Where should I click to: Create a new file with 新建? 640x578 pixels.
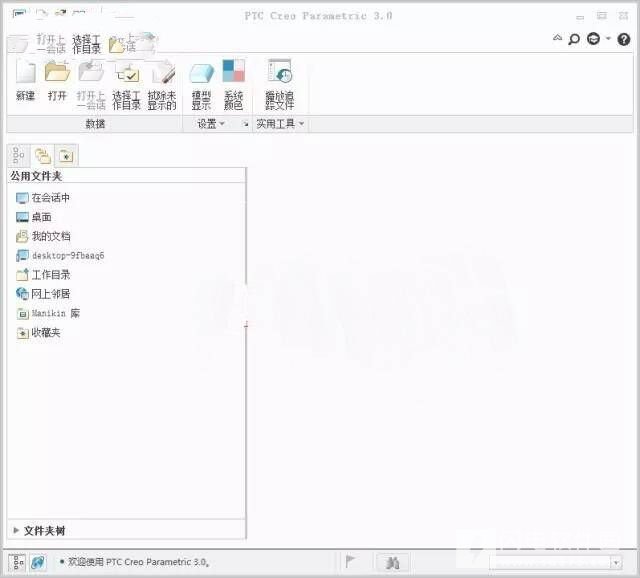point(25,81)
